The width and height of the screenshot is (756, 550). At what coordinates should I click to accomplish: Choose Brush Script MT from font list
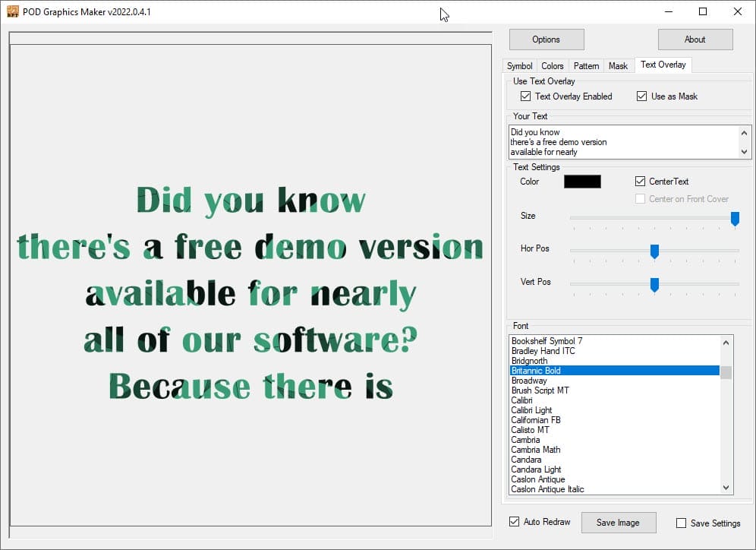(x=540, y=390)
